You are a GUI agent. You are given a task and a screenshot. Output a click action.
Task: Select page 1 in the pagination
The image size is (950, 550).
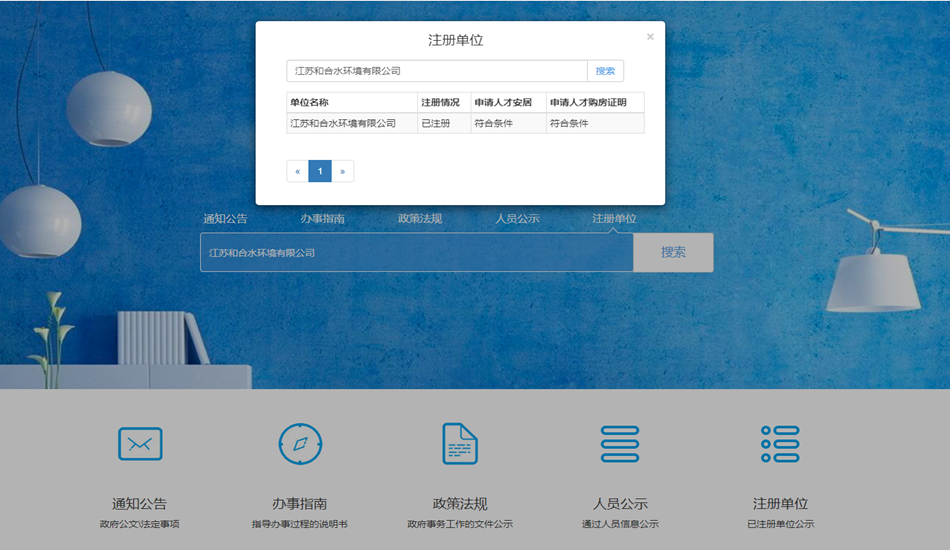click(320, 171)
